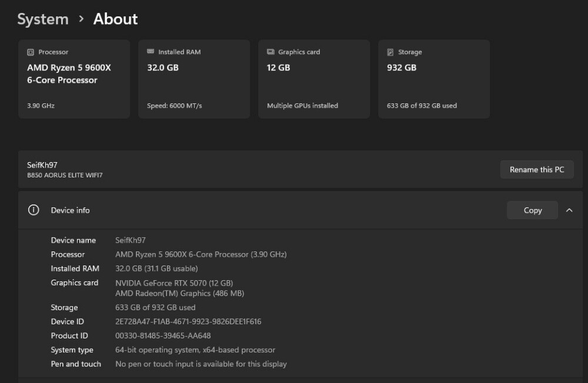Click the 932 GB storage value
The height and width of the screenshot is (383, 588).
pyautogui.click(x=402, y=68)
